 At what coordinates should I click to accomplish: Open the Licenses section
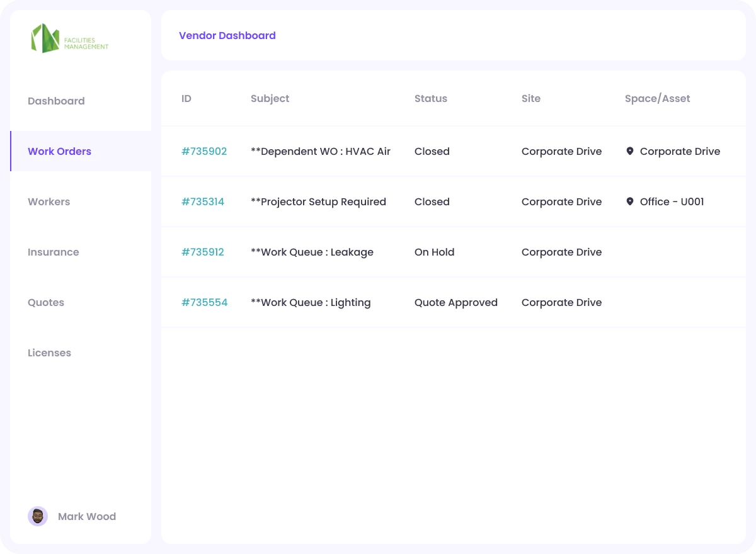(x=49, y=353)
